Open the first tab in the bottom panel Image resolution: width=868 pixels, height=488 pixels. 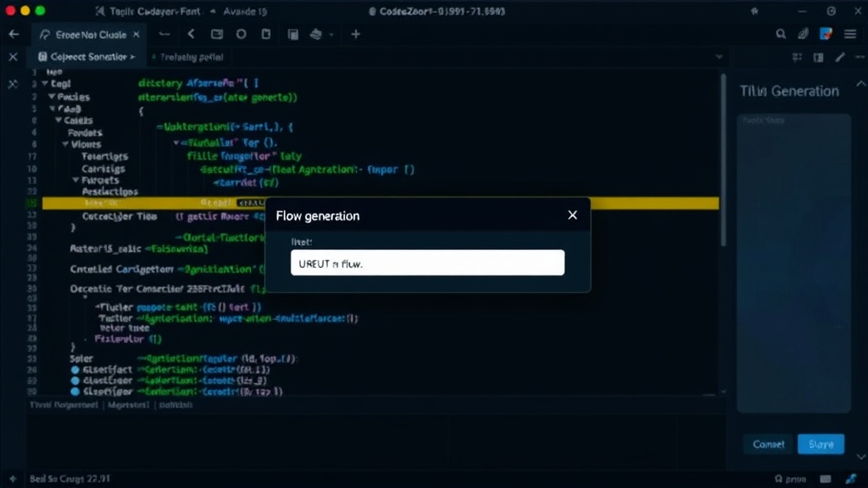pyautogui.click(x=64, y=405)
